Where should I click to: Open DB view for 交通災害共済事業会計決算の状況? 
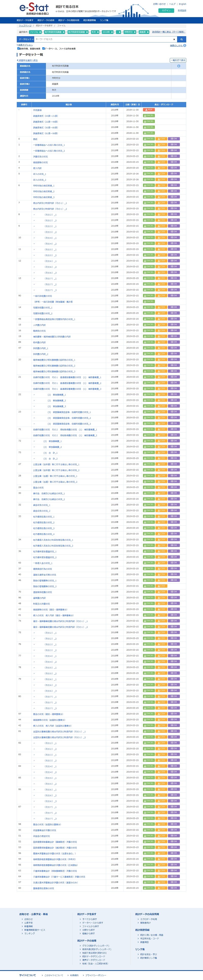click(174, 882)
